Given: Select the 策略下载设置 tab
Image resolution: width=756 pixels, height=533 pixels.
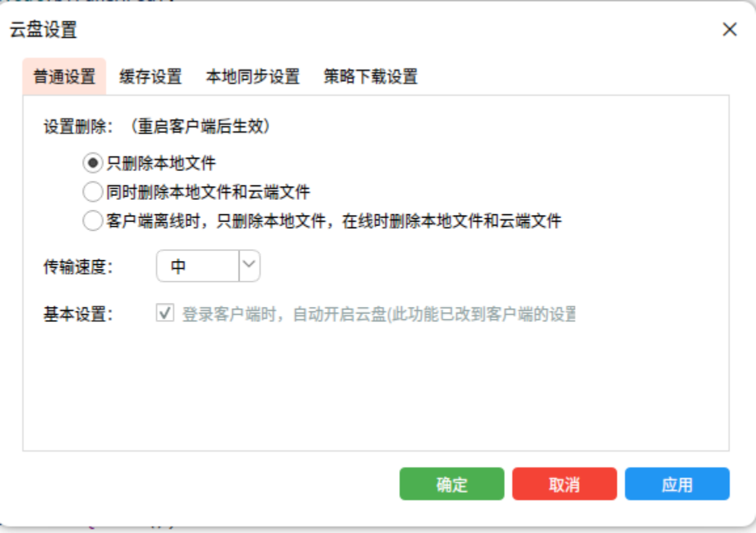Looking at the screenshot, I should pos(370,77).
